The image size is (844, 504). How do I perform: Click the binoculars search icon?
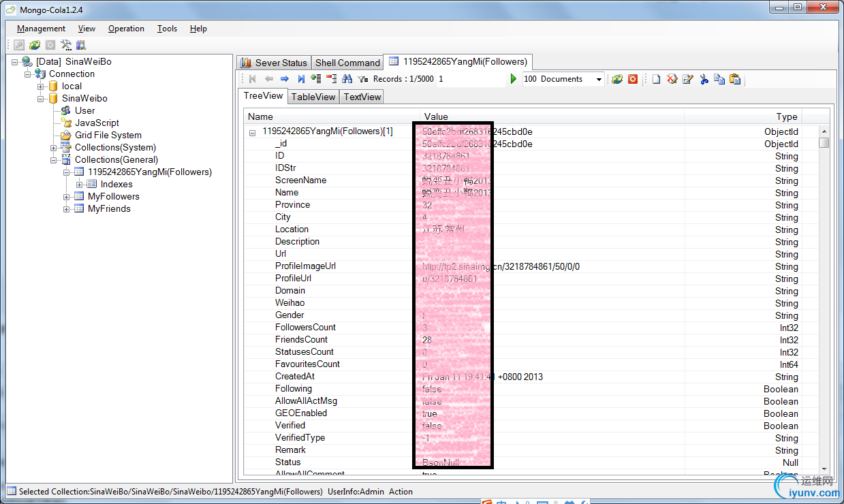pos(347,79)
